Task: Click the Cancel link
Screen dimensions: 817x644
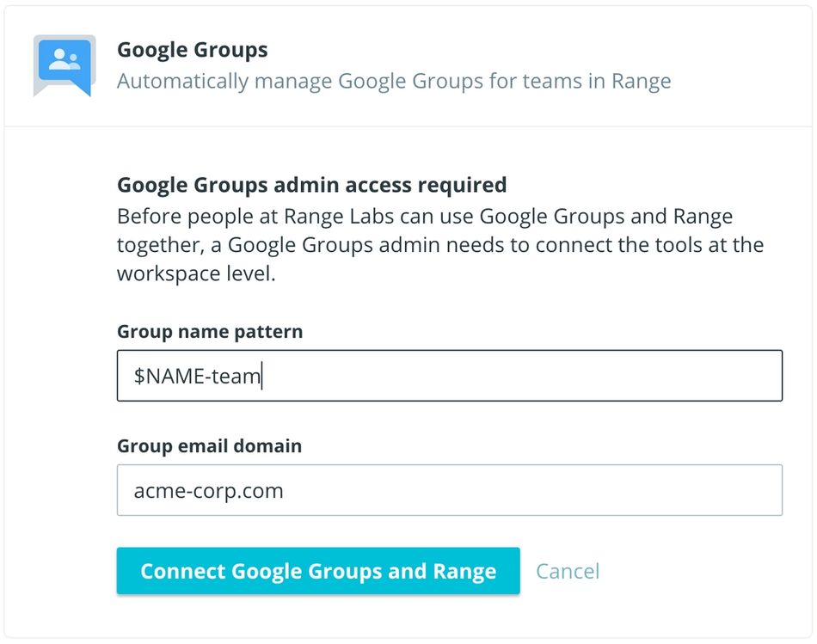Action: (567, 572)
